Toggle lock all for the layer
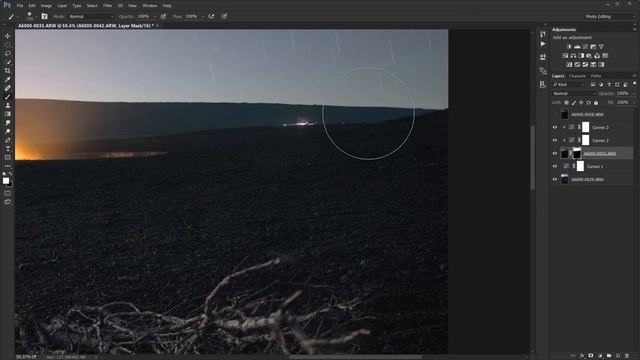The height and width of the screenshot is (360, 640). point(596,102)
